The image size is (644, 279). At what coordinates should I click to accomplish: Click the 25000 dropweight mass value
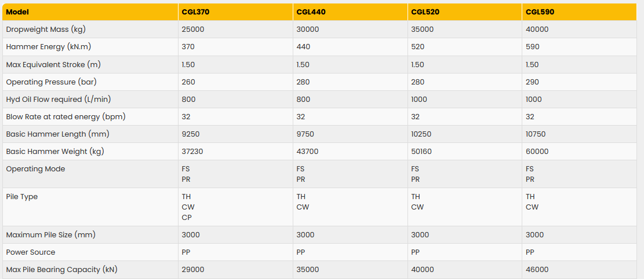pos(193,30)
